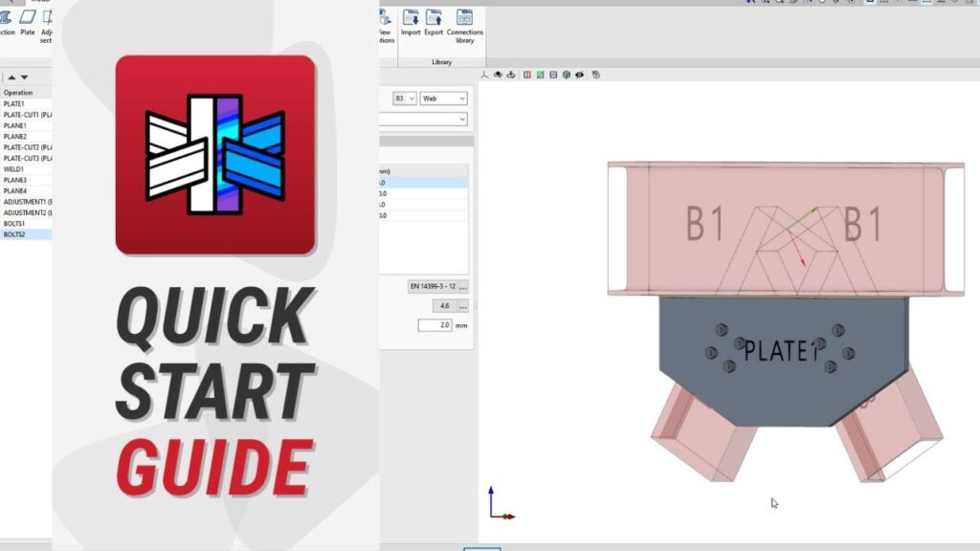Click the axis icon at left of 3D view toolbar
980x551 pixels.
pyautogui.click(x=484, y=75)
